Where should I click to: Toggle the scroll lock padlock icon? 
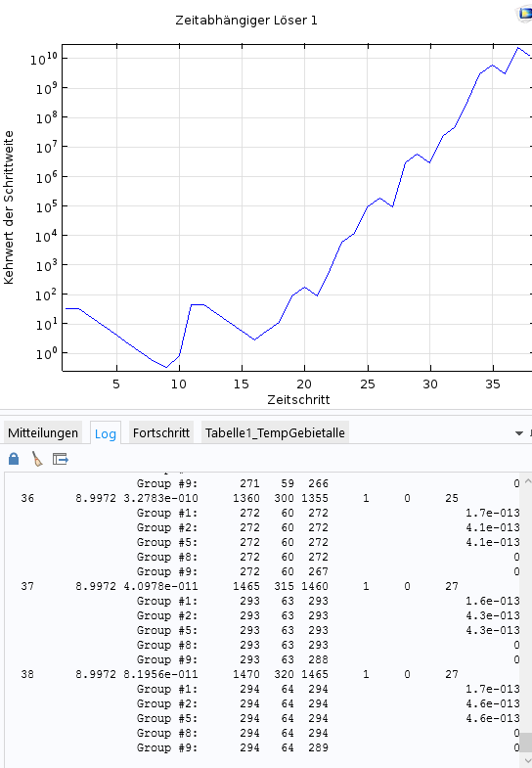tap(14, 459)
